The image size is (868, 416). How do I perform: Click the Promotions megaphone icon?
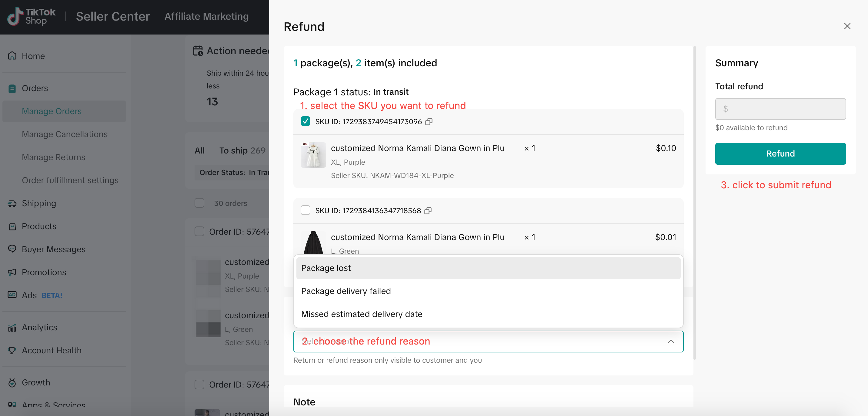tap(12, 272)
